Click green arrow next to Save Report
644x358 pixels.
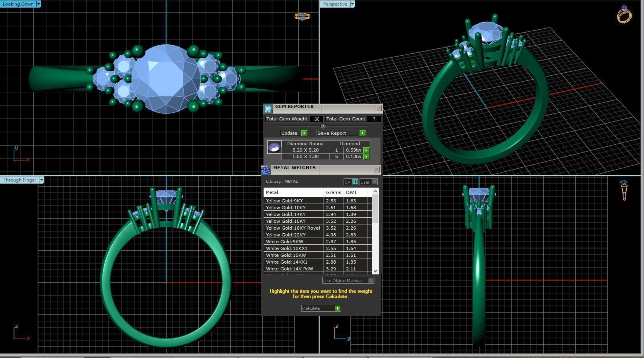point(362,133)
